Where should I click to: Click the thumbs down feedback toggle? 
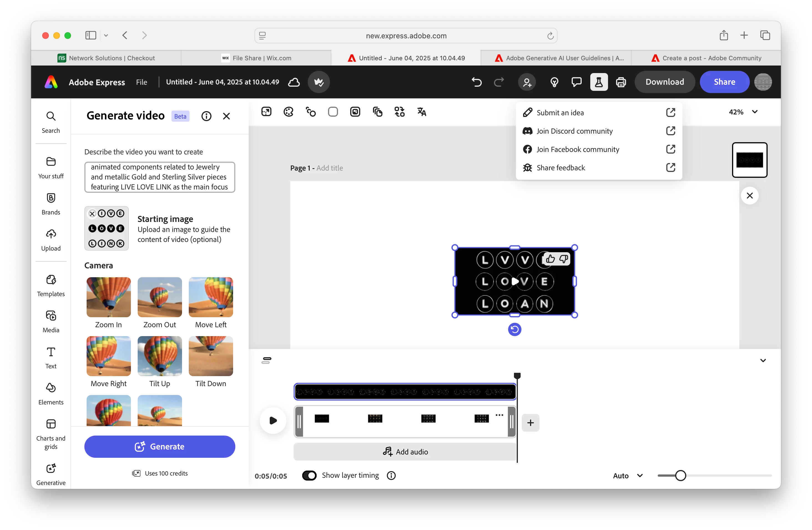564,259
